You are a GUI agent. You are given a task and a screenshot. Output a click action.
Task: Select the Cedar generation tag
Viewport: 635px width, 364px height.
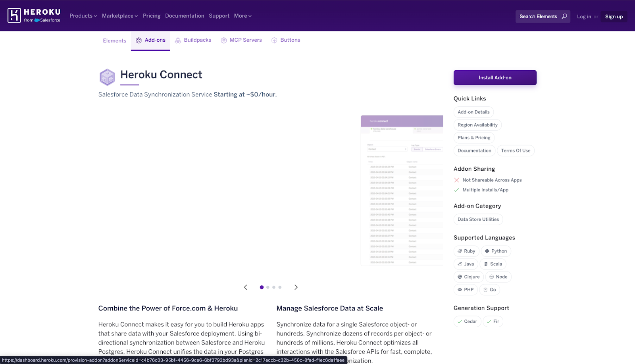[x=467, y=322]
